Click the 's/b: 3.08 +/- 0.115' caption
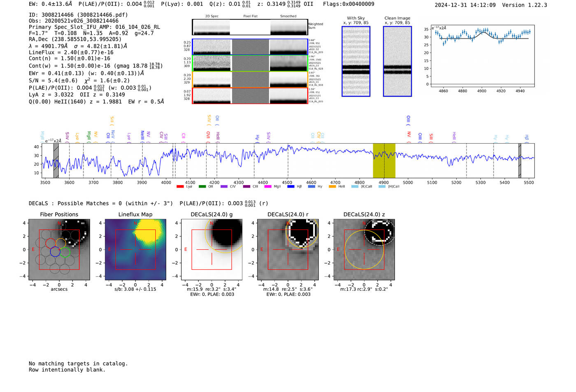The image size is (576, 392). [x=135, y=289]
